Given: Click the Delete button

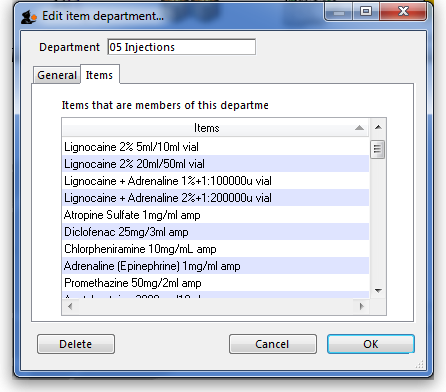Looking at the screenshot, I should coord(76,344).
